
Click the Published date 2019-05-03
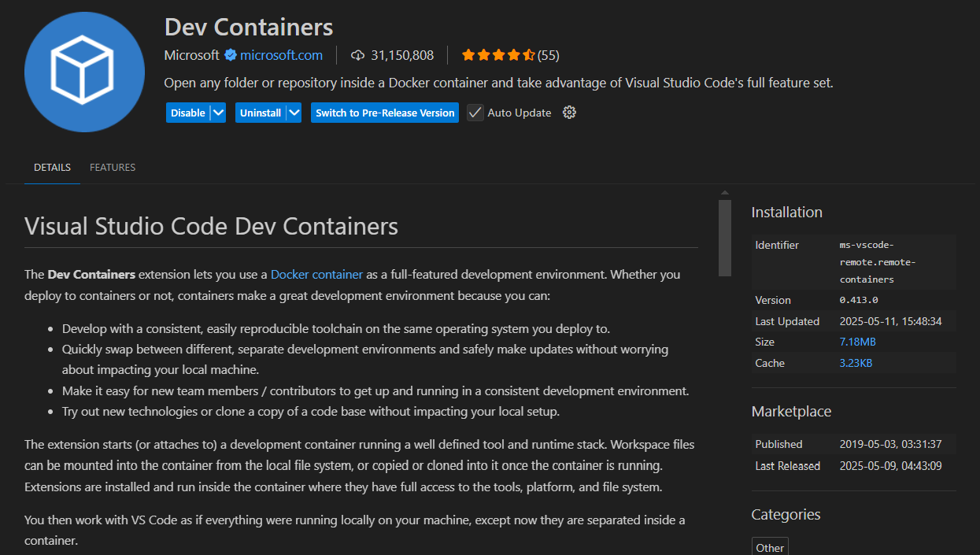point(891,444)
